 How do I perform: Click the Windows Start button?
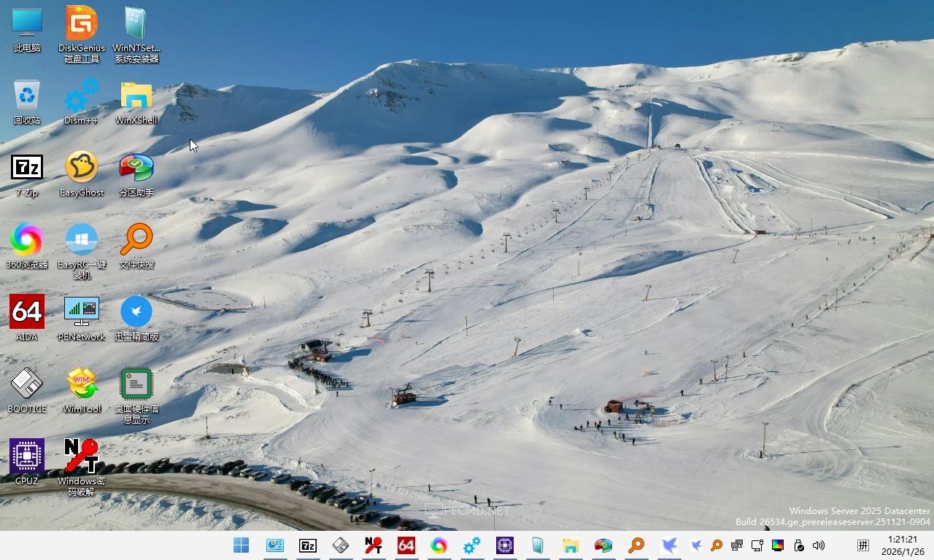click(241, 545)
